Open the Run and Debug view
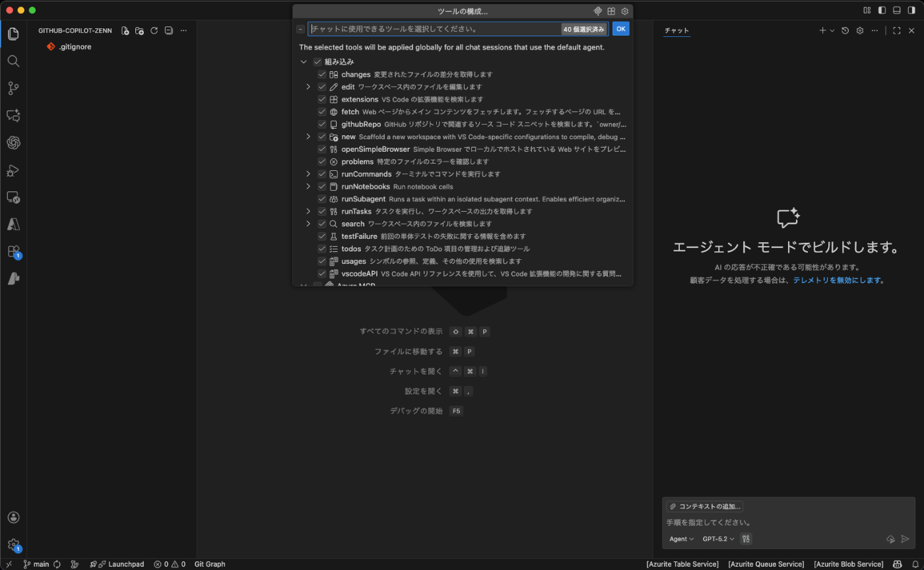 tap(13, 170)
